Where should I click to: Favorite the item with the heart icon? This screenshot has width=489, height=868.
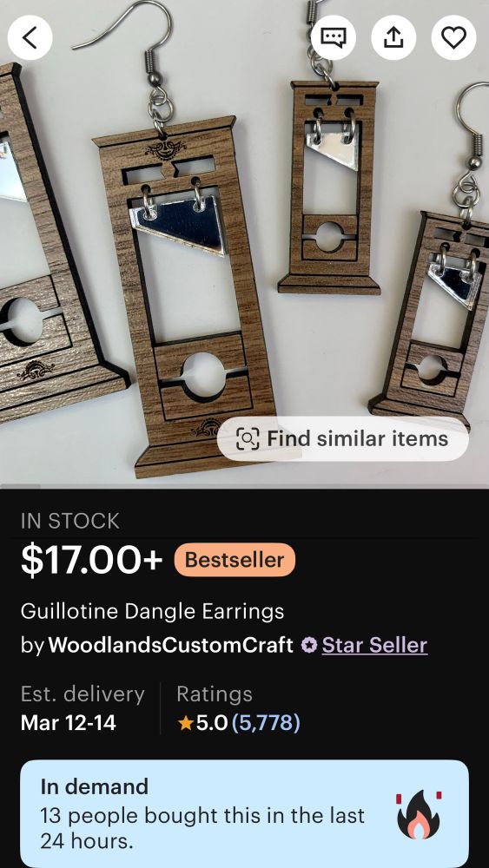coord(453,37)
